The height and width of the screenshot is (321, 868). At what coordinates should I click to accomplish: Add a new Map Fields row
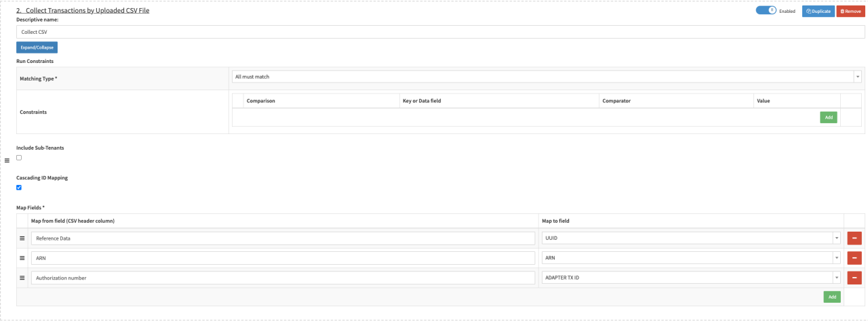coord(831,297)
